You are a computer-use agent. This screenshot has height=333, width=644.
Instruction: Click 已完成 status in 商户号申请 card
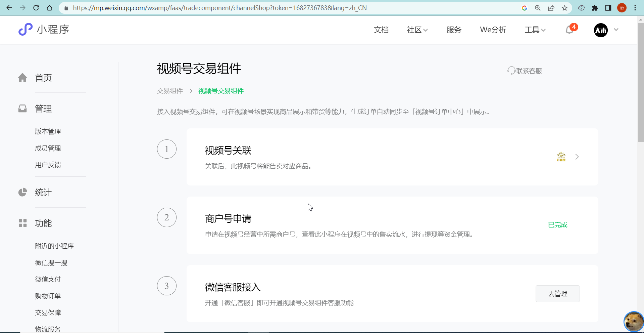pyautogui.click(x=557, y=225)
